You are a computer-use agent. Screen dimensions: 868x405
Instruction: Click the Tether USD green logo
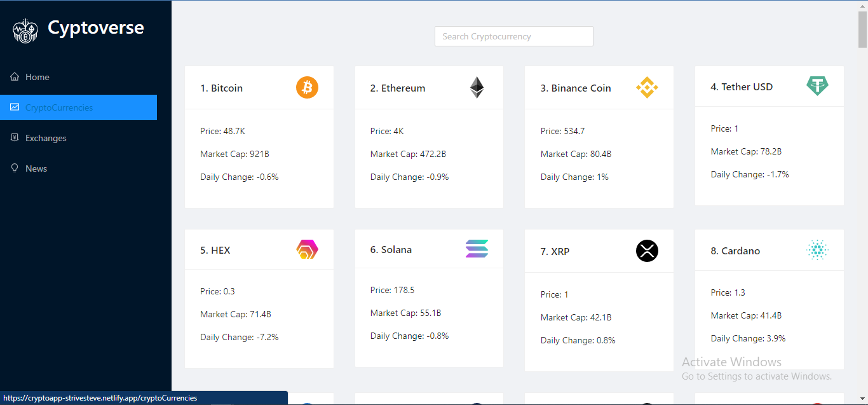coord(817,86)
